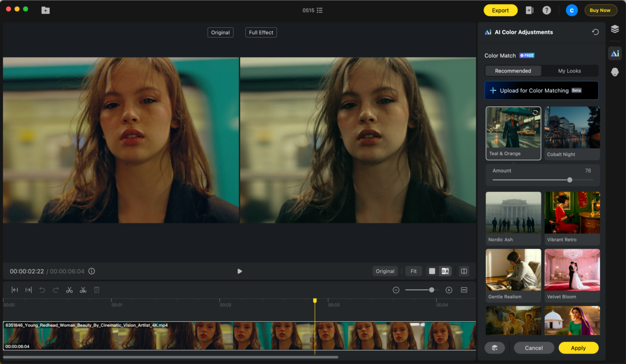626x364 pixels.
Task: Select the Cobalt Night look
Action: tap(572, 133)
